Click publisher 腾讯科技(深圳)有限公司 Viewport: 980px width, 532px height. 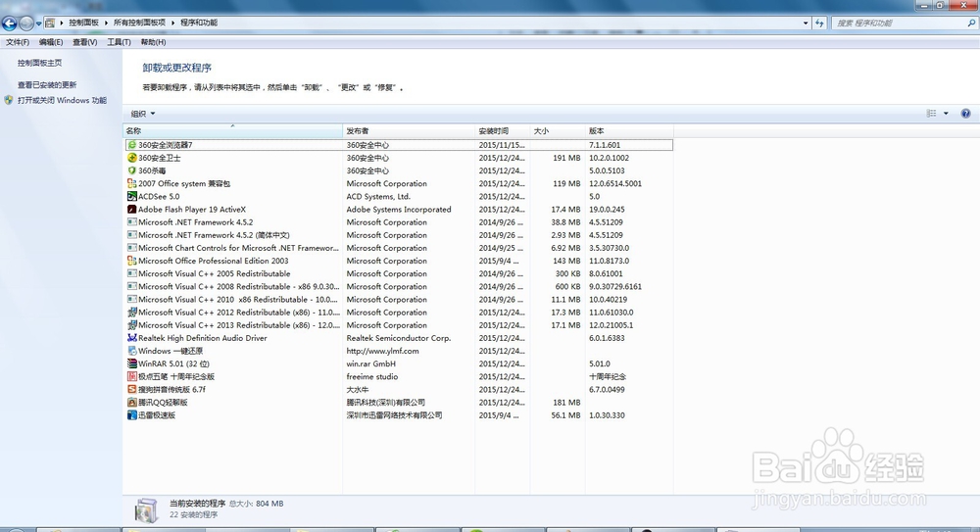coord(385,403)
